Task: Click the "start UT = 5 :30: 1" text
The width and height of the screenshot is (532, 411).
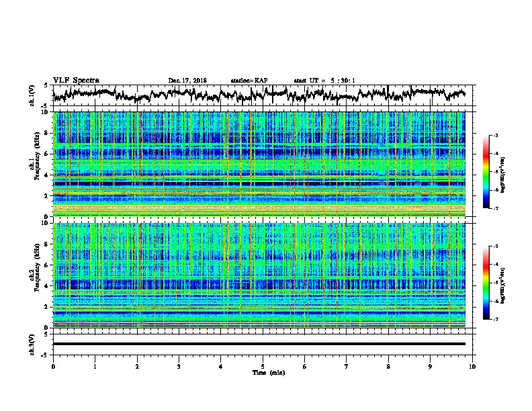Action: (x=324, y=81)
